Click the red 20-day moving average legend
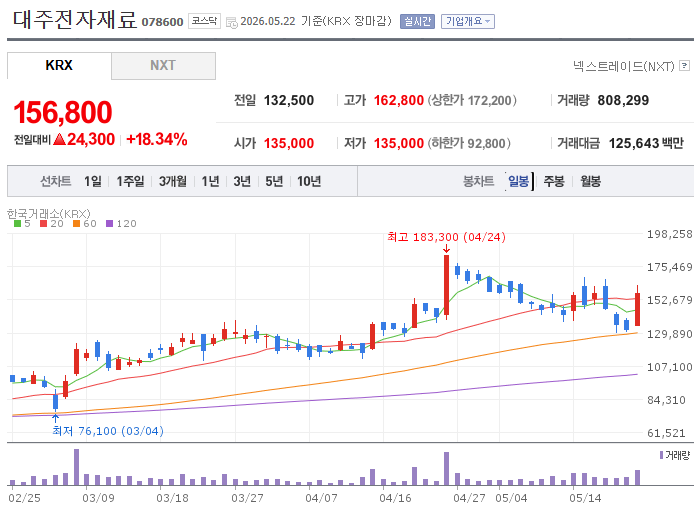The width and height of the screenshot is (694, 508). (x=52, y=223)
